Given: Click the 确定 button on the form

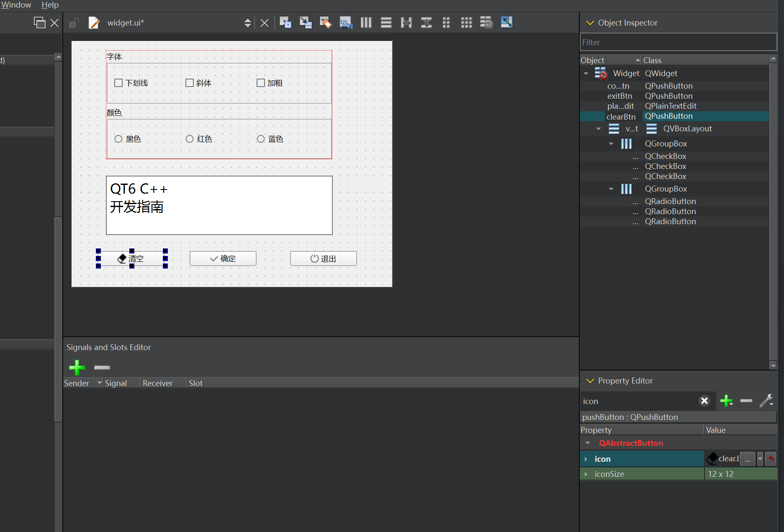Looking at the screenshot, I should (x=223, y=258).
